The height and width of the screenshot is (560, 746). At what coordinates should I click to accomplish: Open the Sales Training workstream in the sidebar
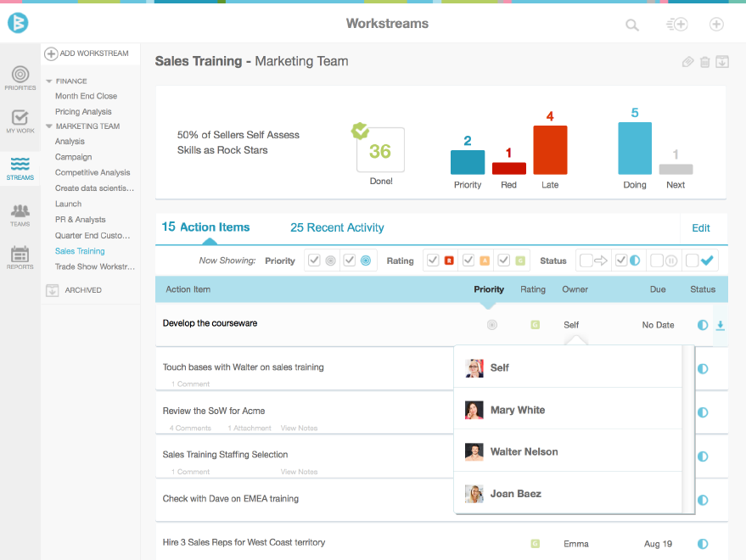click(x=78, y=250)
